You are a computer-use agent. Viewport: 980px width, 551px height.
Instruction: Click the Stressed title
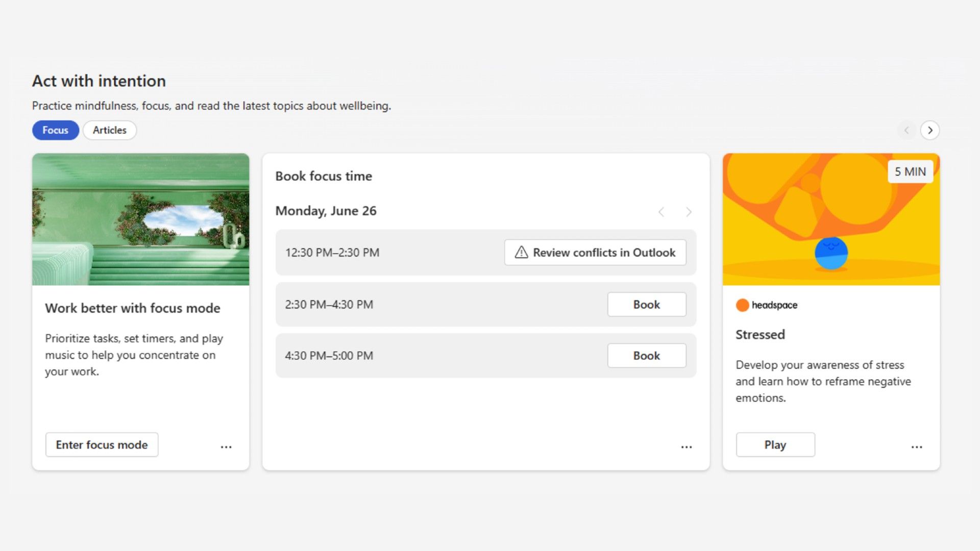tap(760, 335)
